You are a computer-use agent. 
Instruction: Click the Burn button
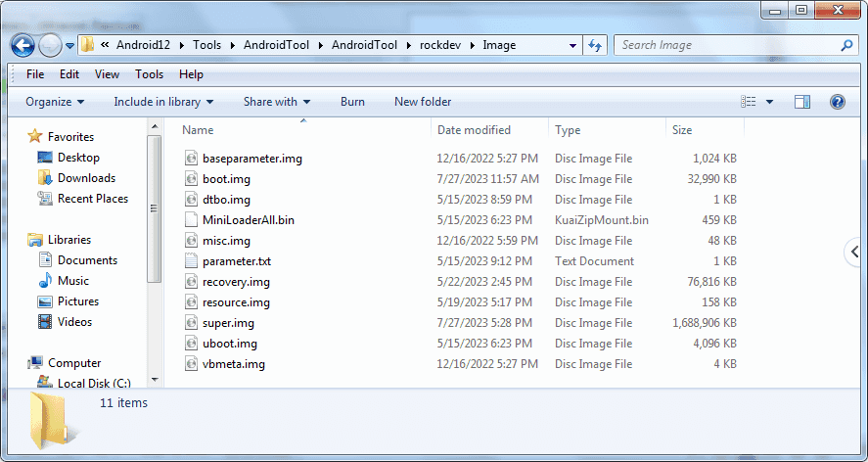tap(352, 102)
